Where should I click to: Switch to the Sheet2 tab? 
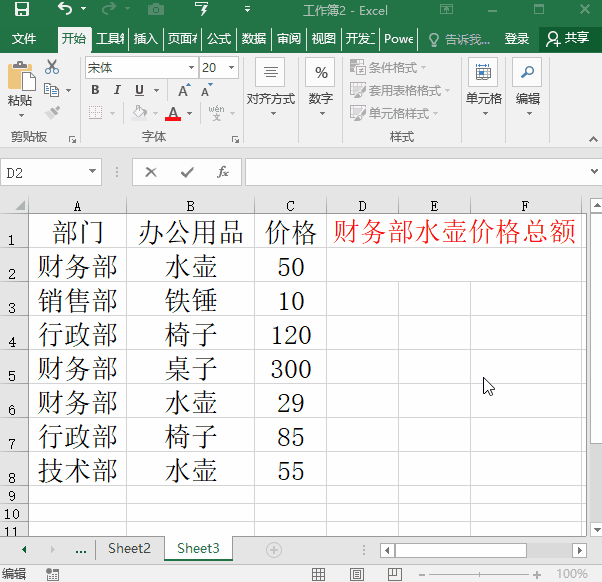click(129, 548)
